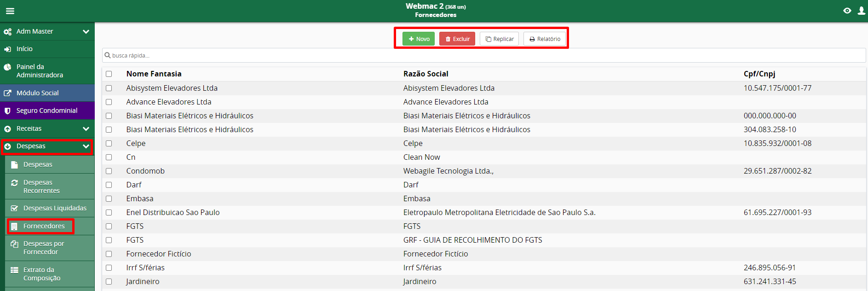Check the Celpe row checkbox
The image size is (868, 291).
point(109,143)
